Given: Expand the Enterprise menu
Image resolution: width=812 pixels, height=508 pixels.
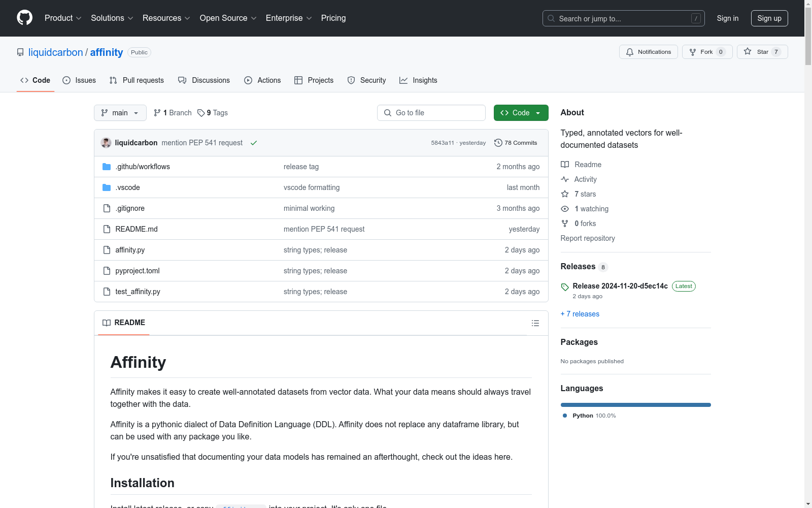Looking at the screenshot, I should (289, 18).
